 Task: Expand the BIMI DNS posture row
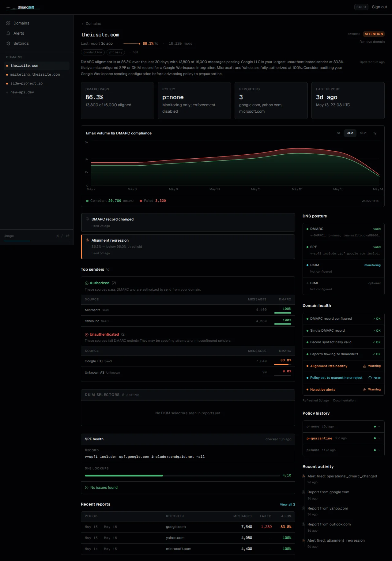(343, 286)
